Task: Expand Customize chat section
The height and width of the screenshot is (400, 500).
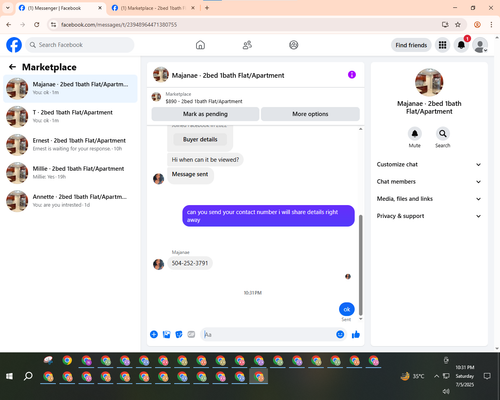Action: [x=429, y=164]
